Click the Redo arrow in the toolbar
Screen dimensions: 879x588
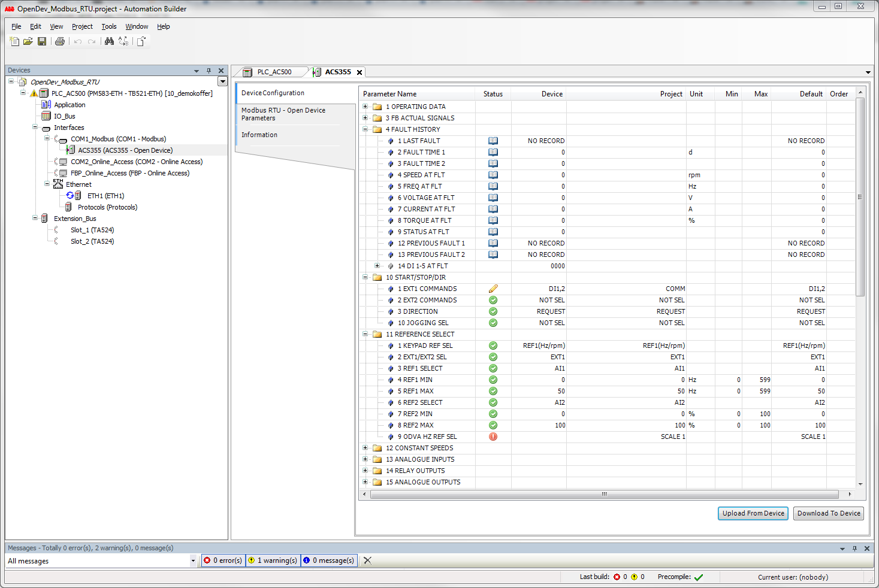(x=92, y=41)
